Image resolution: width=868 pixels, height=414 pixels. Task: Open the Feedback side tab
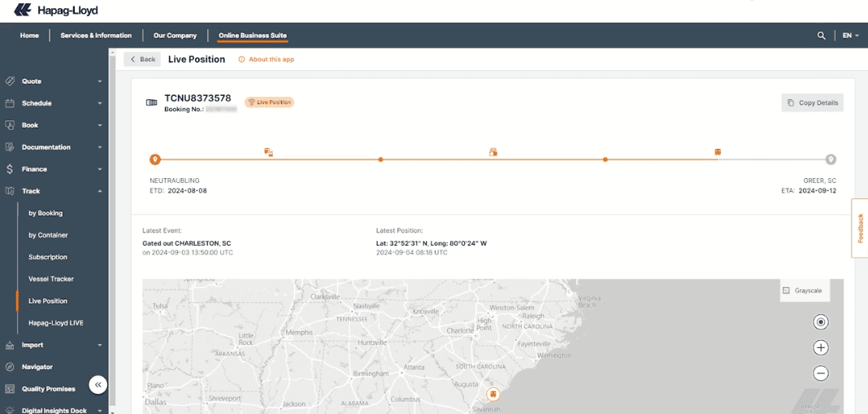click(x=860, y=228)
